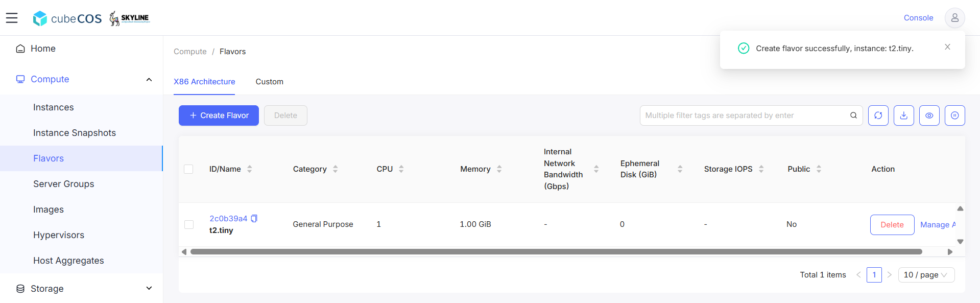Viewport: 980px width, 303px height.
Task: Click the Create Flavor button
Action: [x=219, y=115]
